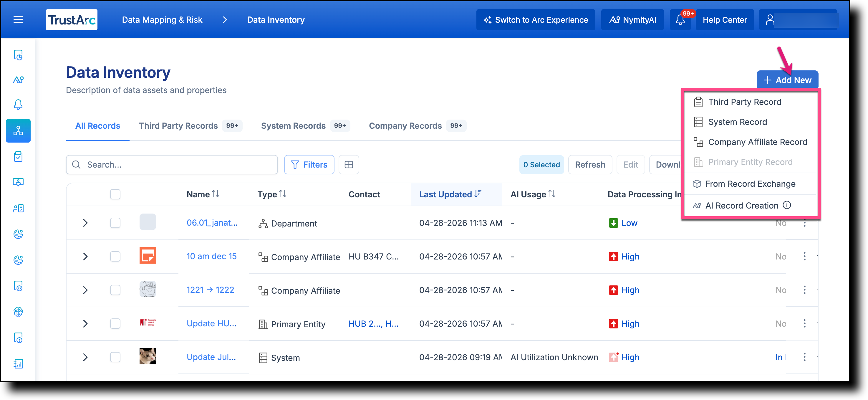Viewport: 868px width, 400px height.
Task: Check the Update Jul... row checkbox
Action: tap(115, 357)
